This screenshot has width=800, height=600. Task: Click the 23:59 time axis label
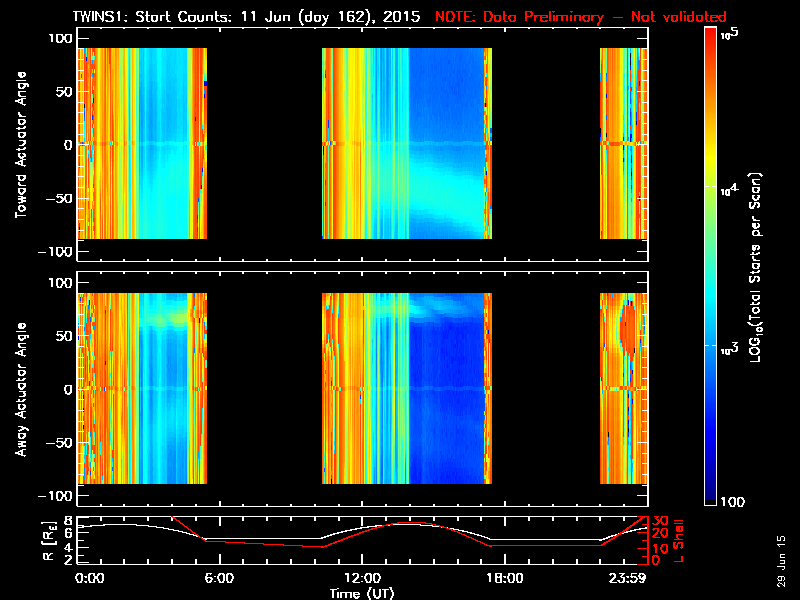(627, 579)
